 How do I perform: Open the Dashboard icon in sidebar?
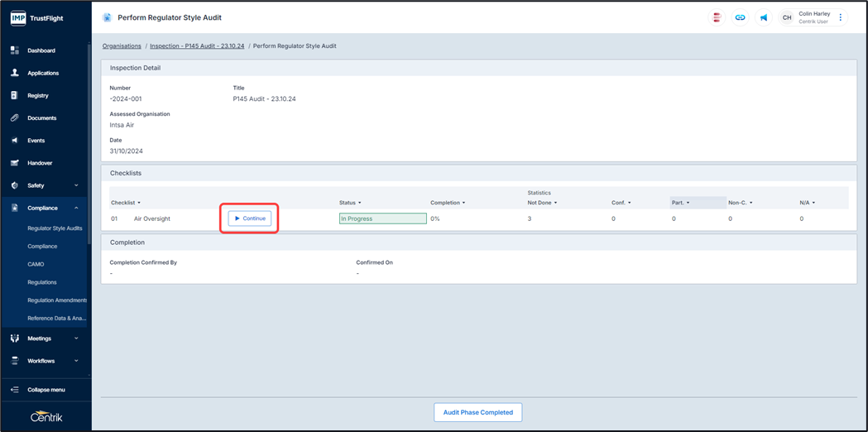[15, 50]
